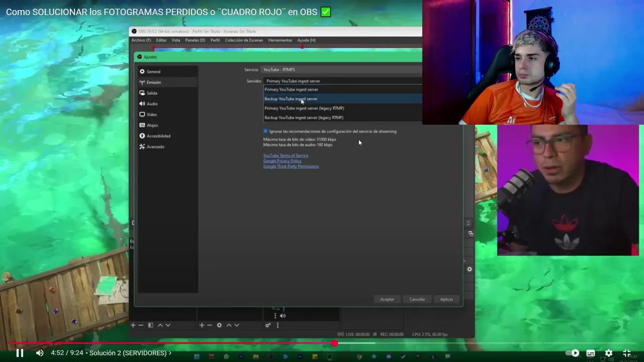Open Google Privacy Policy link
Image resolution: width=644 pixels, height=362 pixels.
(282, 161)
